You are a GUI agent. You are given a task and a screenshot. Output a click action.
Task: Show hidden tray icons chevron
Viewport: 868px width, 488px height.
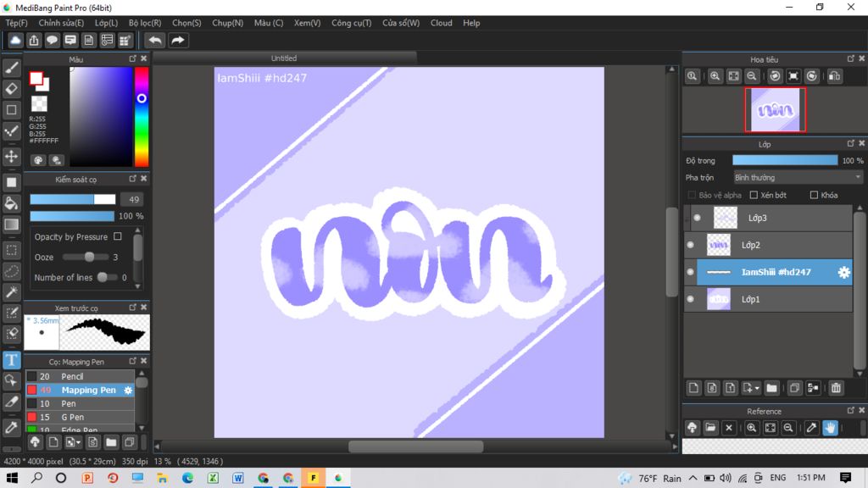pyautogui.click(x=693, y=478)
